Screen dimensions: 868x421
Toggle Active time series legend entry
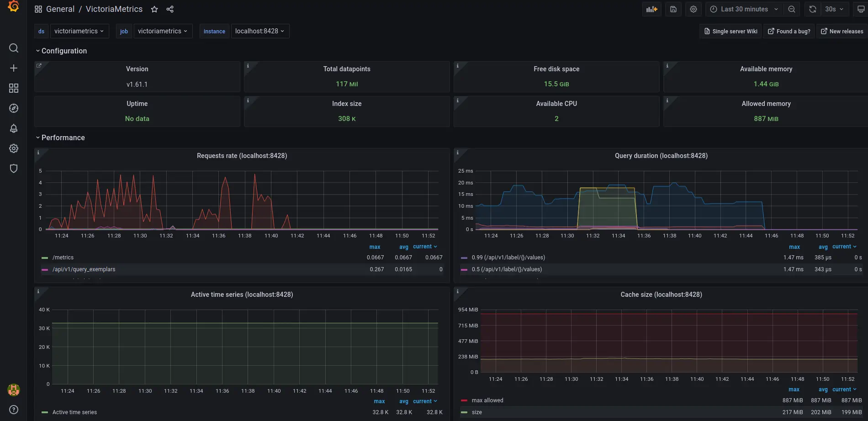point(74,412)
